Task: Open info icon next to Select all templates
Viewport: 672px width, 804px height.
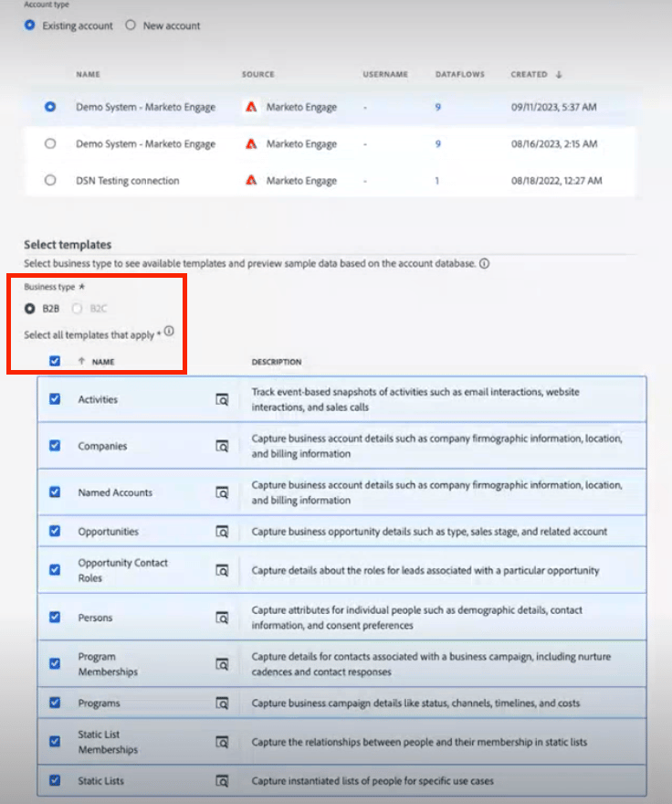Action: tap(169, 331)
